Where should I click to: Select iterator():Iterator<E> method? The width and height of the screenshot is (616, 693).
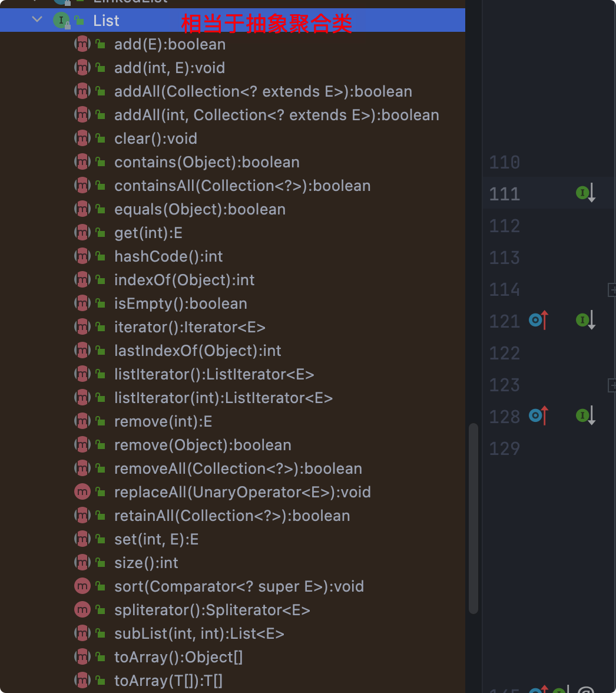(190, 327)
